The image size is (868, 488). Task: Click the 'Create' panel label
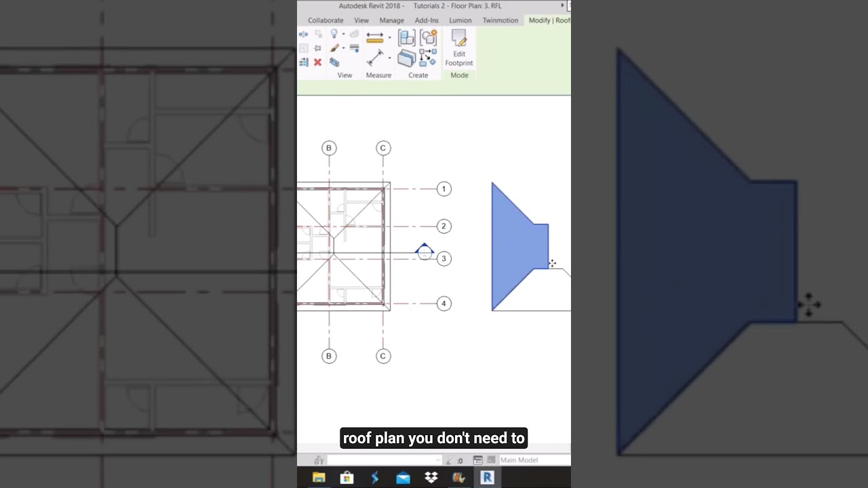(x=418, y=75)
